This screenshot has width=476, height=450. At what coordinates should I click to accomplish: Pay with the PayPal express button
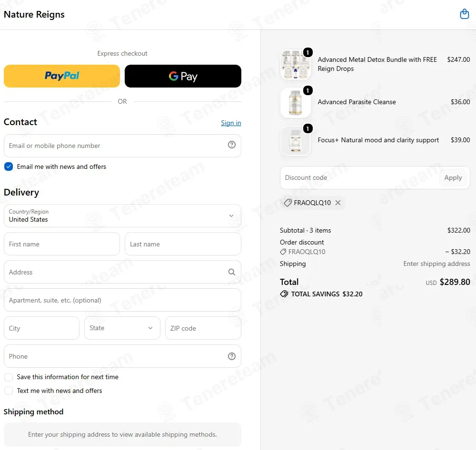(62, 76)
